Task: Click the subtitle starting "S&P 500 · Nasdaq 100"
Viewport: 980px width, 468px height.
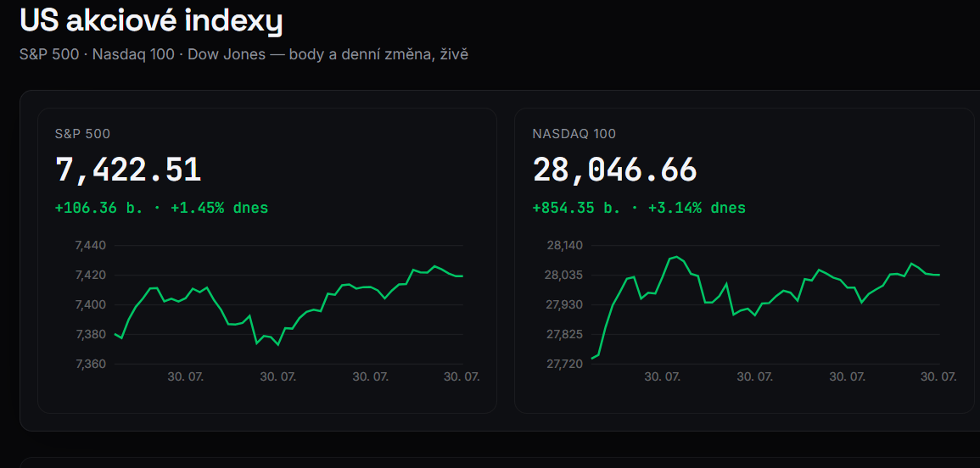Action: pyautogui.click(x=244, y=55)
